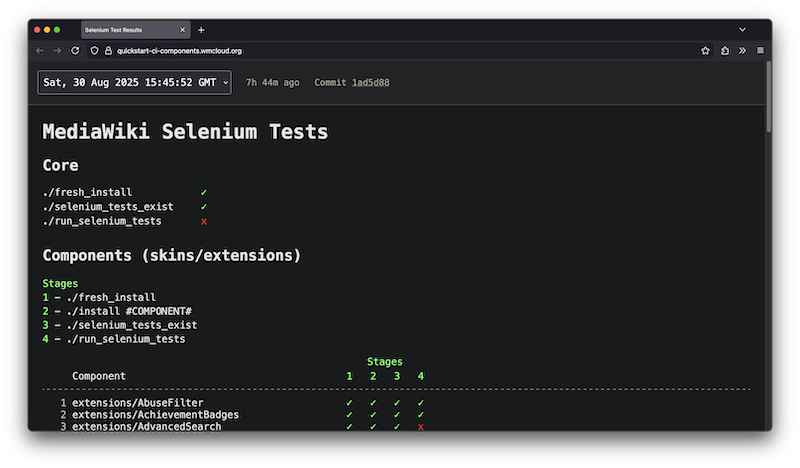Click the text extensions/AdvancedSearch
Screen dimensions: 800x468
click(x=146, y=426)
